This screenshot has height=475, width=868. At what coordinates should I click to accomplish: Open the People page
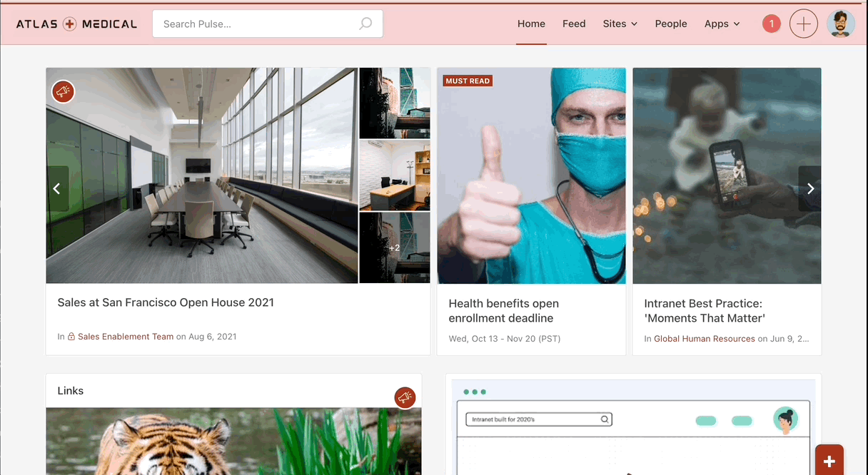(x=671, y=24)
